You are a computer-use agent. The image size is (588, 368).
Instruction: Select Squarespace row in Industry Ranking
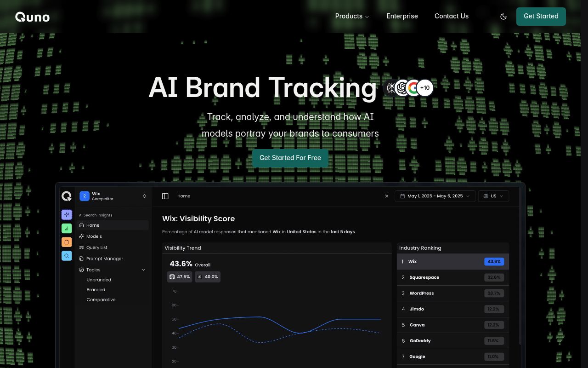pos(453,277)
